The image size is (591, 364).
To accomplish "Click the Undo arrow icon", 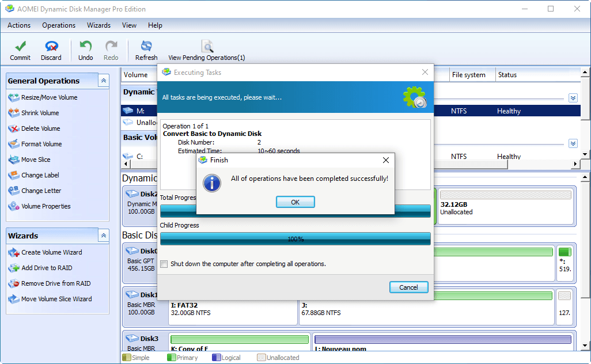I will [x=86, y=46].
